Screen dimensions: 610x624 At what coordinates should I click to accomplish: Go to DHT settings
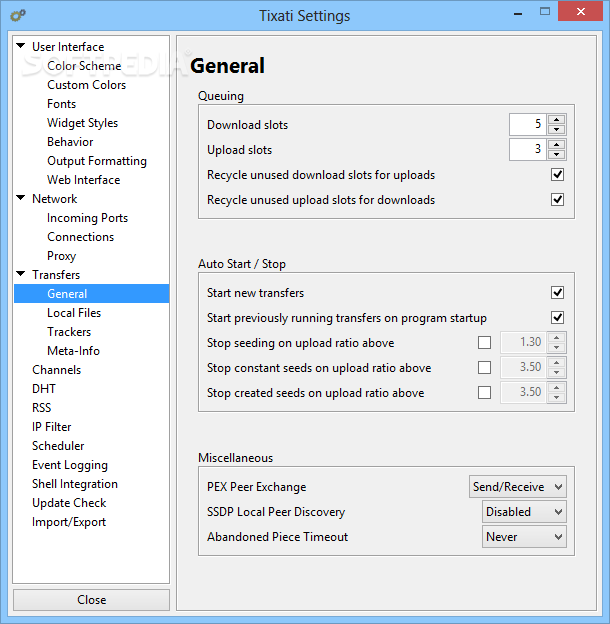coord(44,389)
